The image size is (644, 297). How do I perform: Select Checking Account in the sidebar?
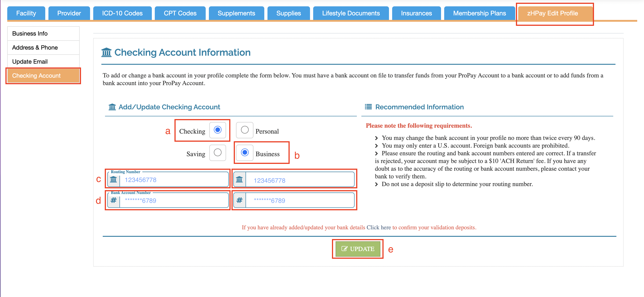[x=43, y=76]
